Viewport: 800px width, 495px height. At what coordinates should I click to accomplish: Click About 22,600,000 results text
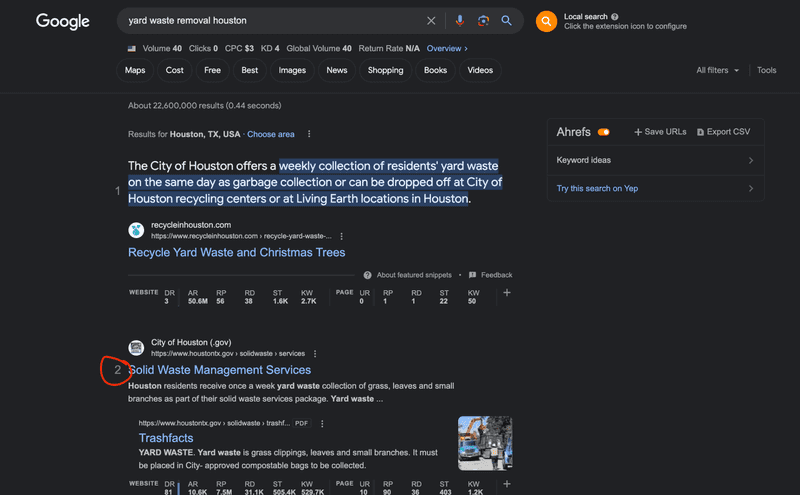pos(204,106)
